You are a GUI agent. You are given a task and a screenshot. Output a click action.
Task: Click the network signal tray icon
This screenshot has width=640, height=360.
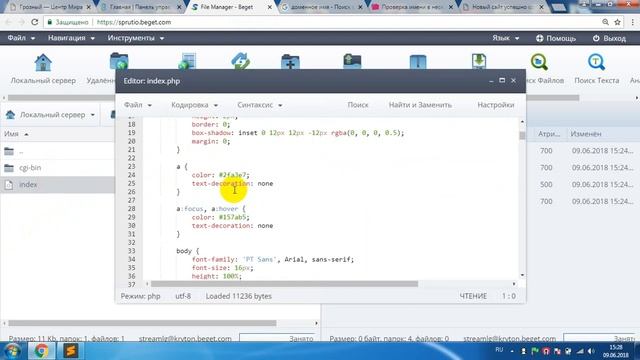click(580, 351)
